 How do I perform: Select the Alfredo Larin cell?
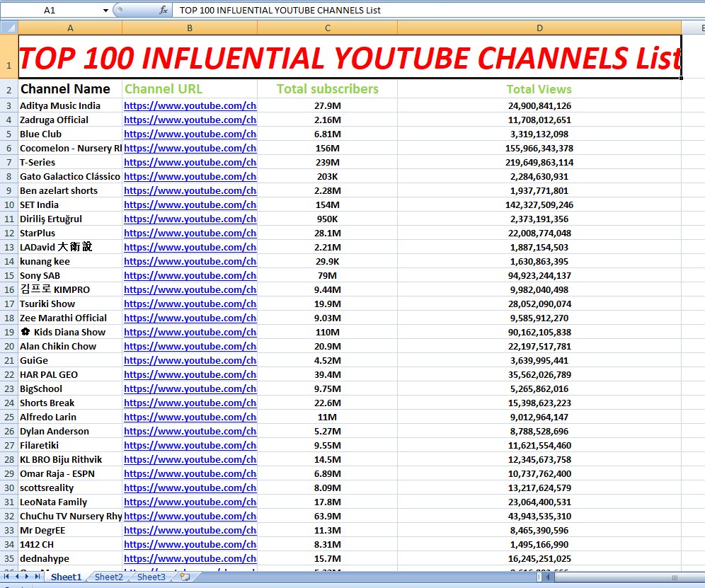70,417
